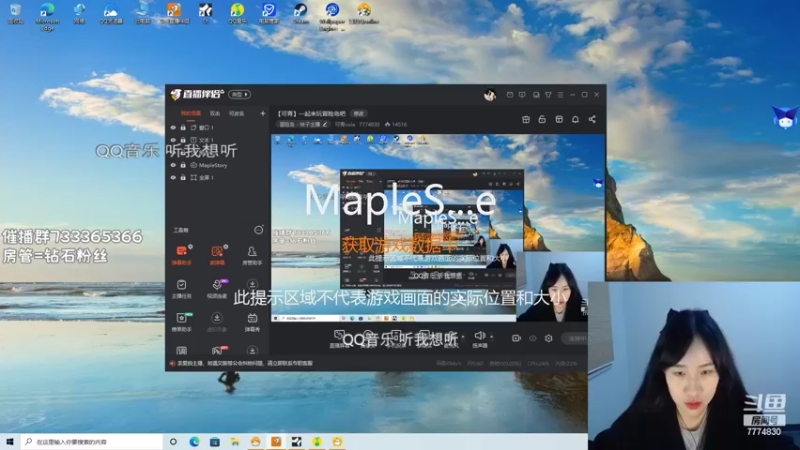Click the notice message in bottom status bar
The height and width of the screenshot is (450, 800).
(245, 363)
